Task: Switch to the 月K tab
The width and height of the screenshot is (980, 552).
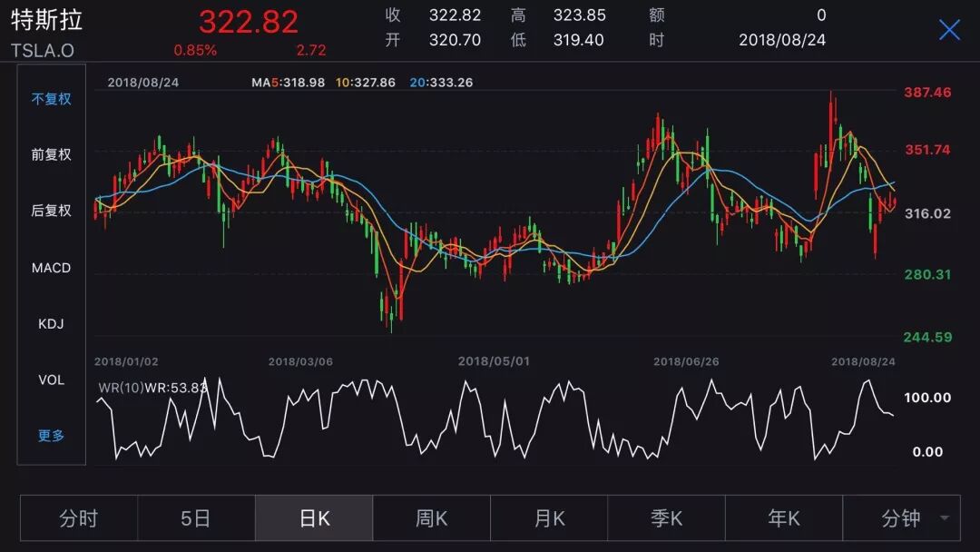Action: (x=549, y=518)
